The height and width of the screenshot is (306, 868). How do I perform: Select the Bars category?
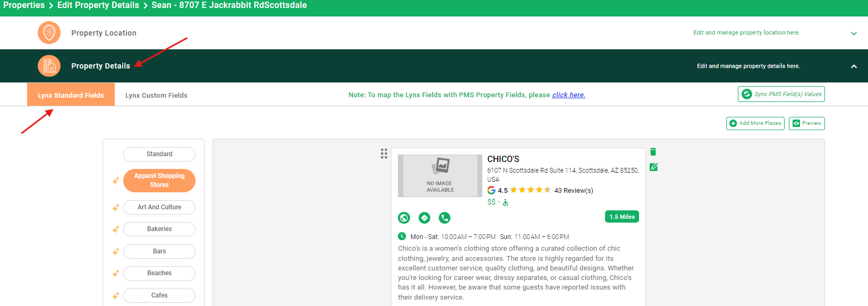coord(159,251)
